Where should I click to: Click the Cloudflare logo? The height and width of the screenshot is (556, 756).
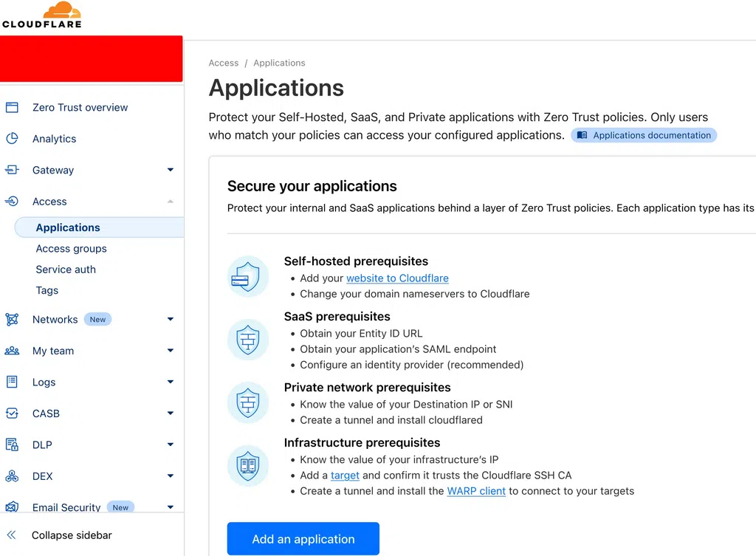pos(42,15)
